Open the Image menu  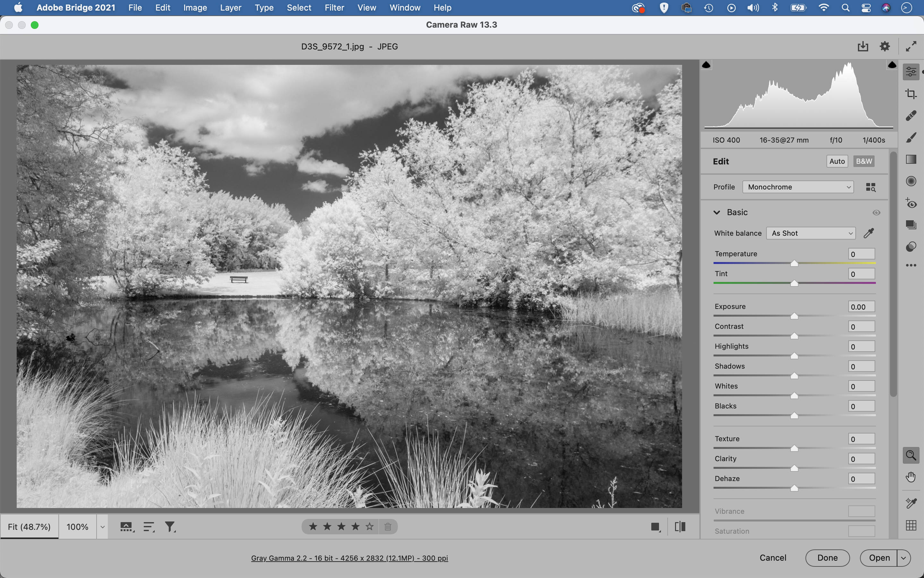point(195,8)
